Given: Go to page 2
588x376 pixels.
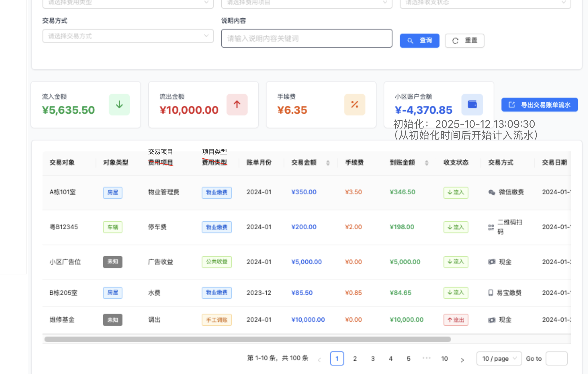Looking at the screenshot, I should 355,359.
